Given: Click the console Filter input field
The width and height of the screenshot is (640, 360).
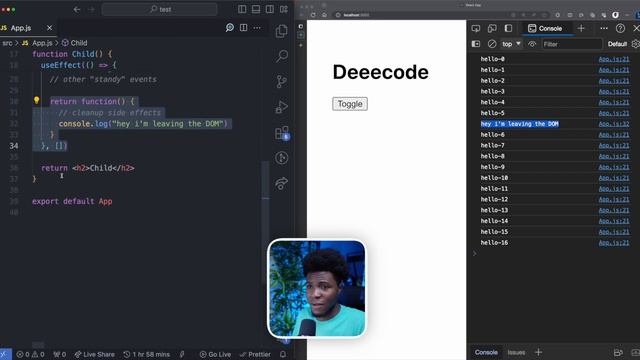Looking at the screenshot, I should click(x=572, y=44).
